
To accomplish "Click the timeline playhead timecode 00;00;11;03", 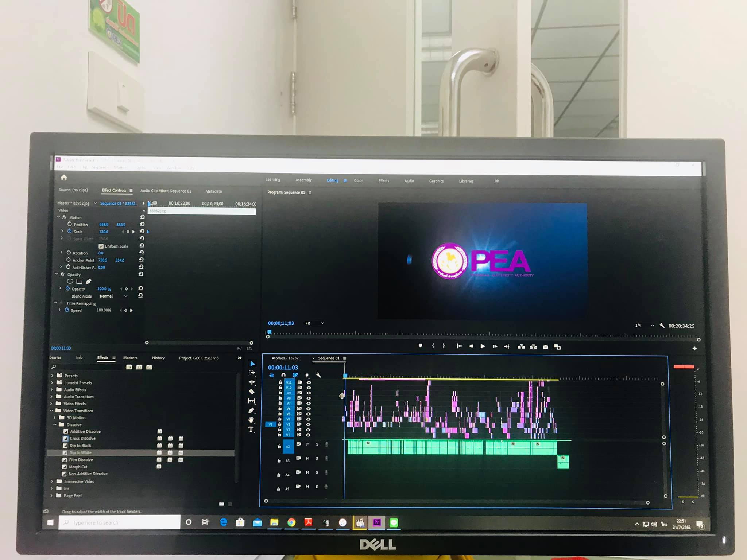I will click(x=283, y=367).
